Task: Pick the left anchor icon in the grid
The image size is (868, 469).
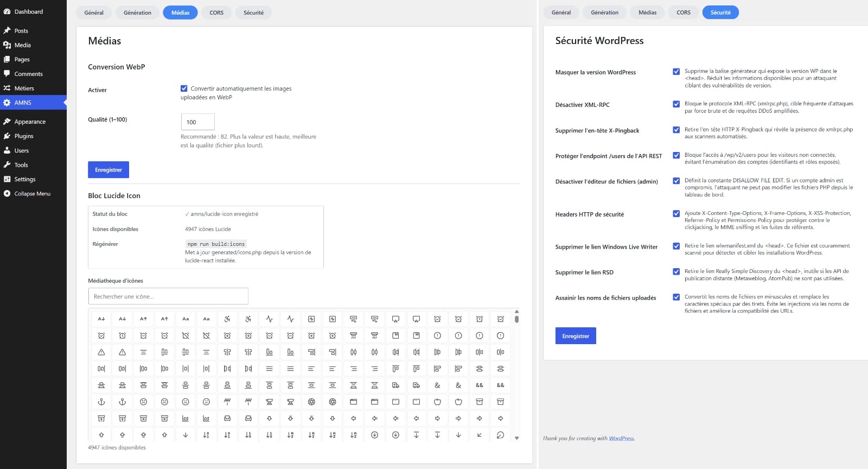Action: point(101,402)
